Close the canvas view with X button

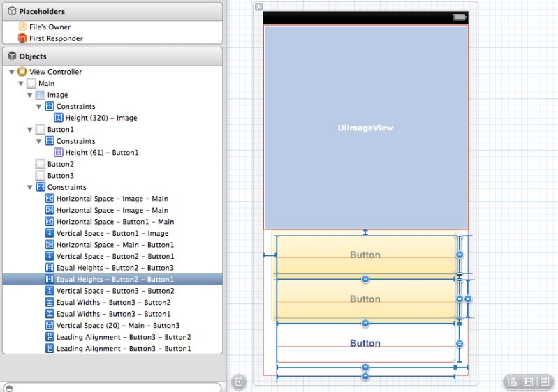point(258,7)
